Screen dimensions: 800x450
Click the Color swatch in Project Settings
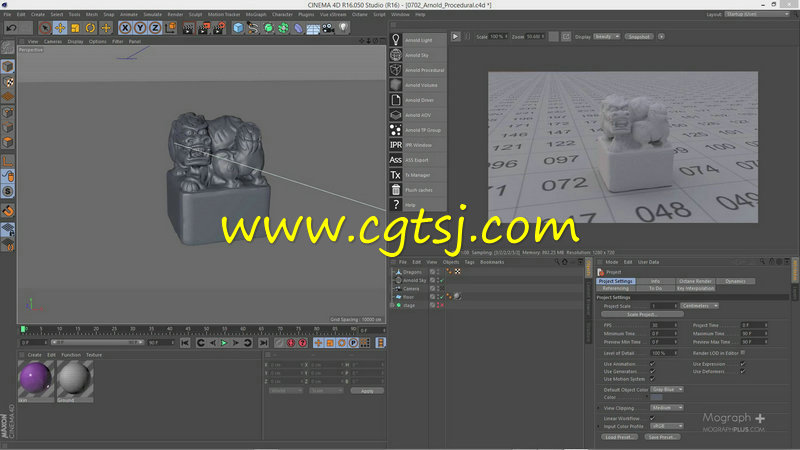point(656,397)
